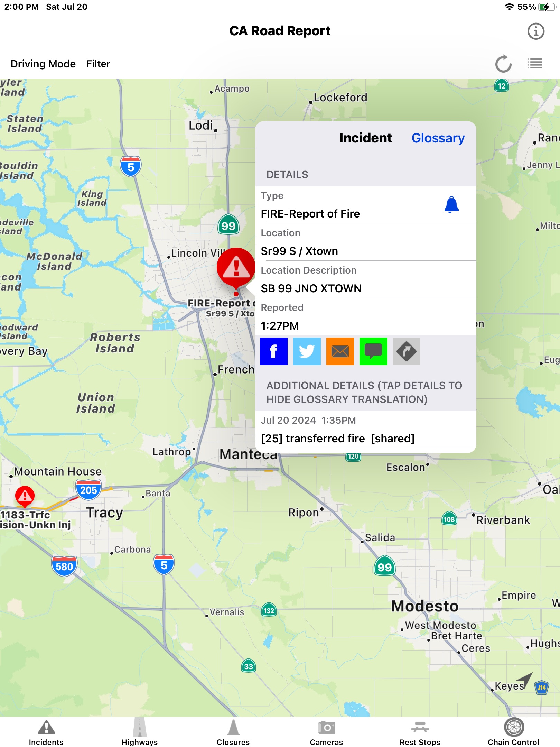This screenshot has height=747, width=560.
Task: Tap the Interstate 580 shield
Action: (64, 566)
